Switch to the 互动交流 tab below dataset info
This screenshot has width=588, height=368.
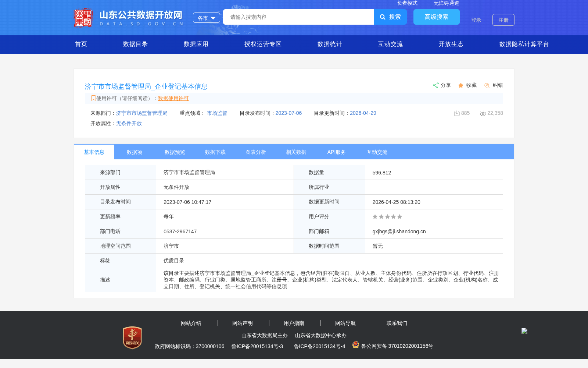coord(377,152)
